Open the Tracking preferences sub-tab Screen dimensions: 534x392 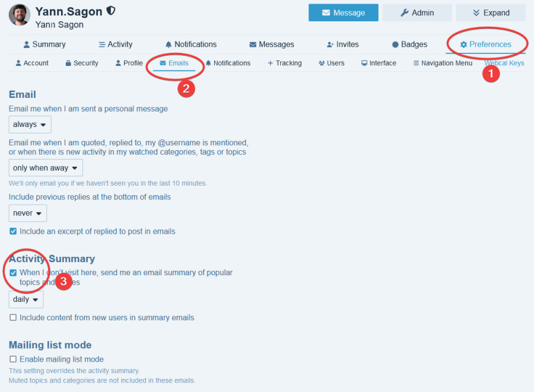coord(285,63)
